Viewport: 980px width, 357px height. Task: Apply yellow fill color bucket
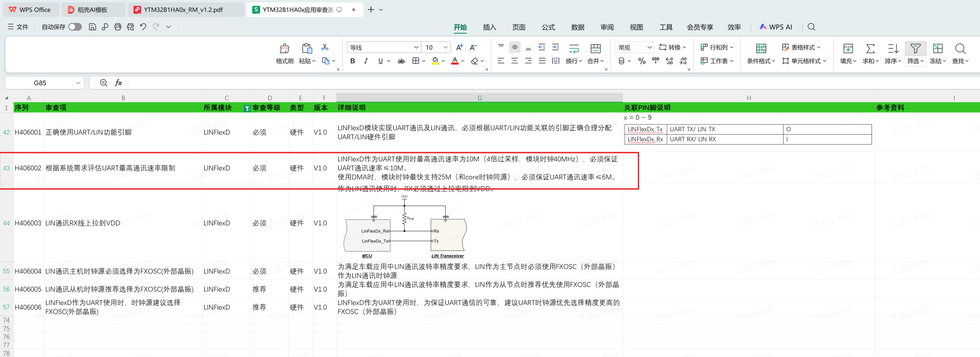click(435, 61)
